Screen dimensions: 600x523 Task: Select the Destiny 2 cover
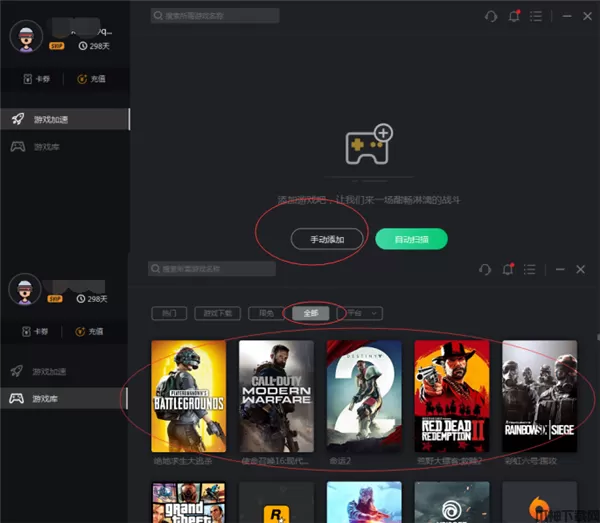[x=364, y=396]
